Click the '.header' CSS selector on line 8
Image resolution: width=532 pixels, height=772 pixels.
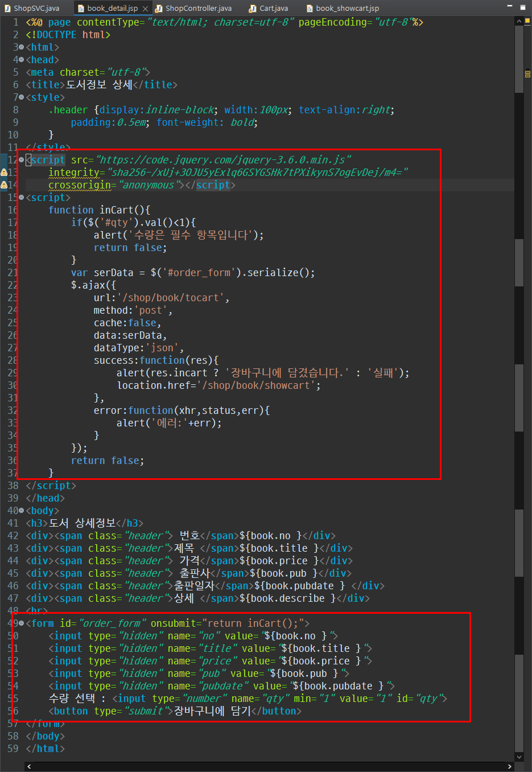pos(68,110)
